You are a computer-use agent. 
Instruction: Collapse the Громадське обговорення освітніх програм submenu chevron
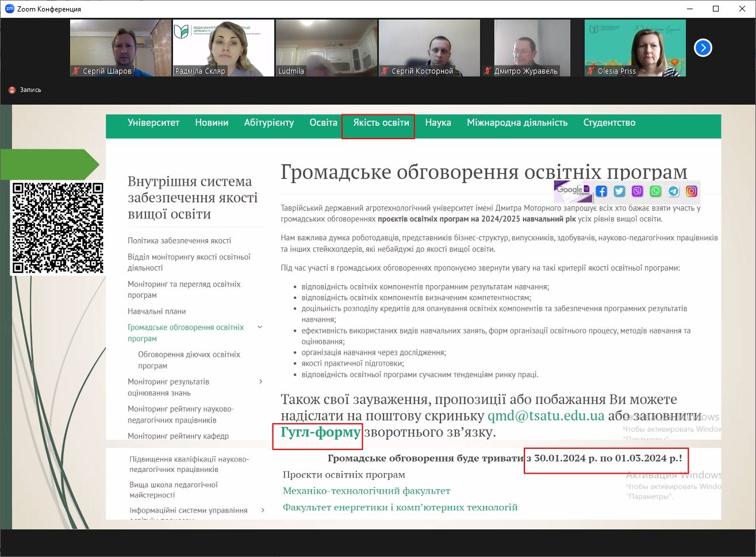[260, 327]
